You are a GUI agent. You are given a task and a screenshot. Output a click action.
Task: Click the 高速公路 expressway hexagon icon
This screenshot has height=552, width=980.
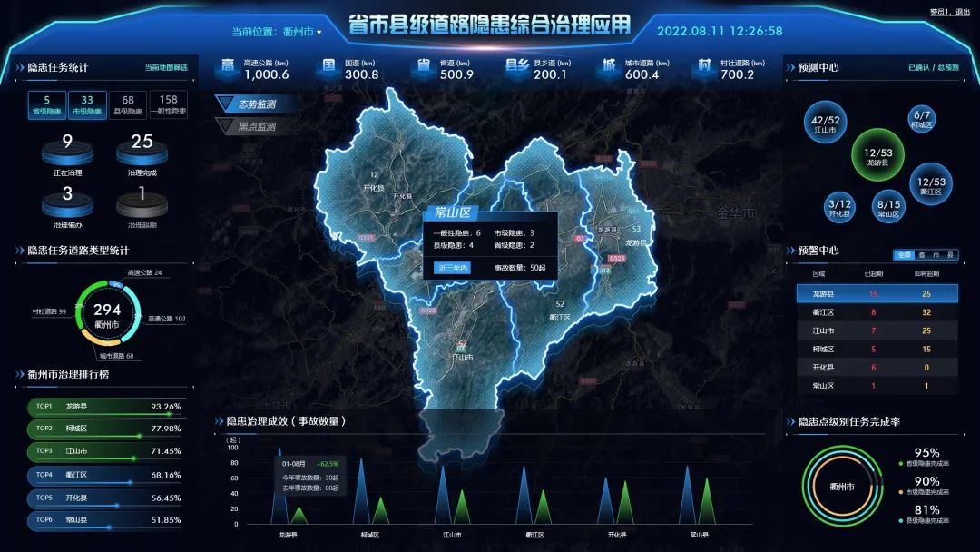click(x=227, y=69)
